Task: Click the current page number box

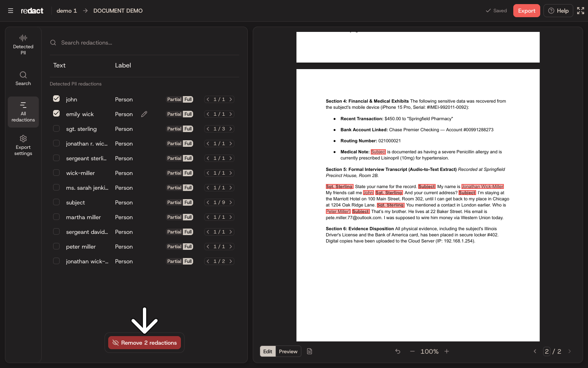Action: click(x=547, y=351)
